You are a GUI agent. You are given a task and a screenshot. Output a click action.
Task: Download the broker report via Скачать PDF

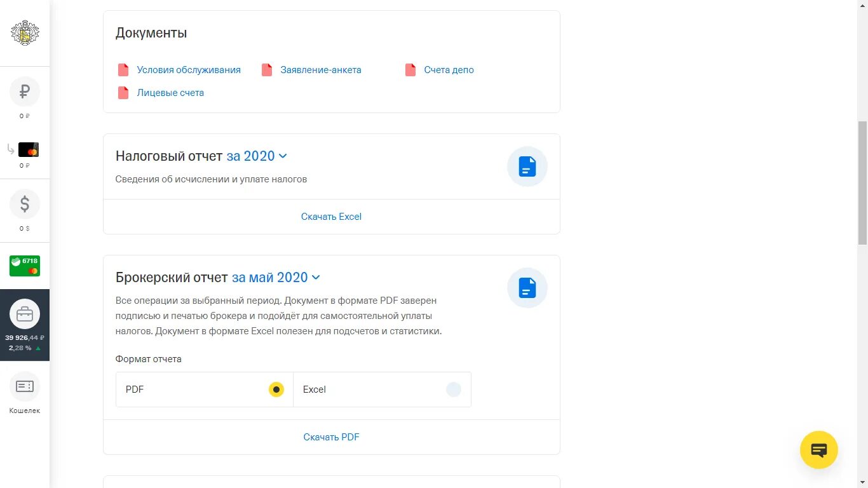tap(331, 437)
